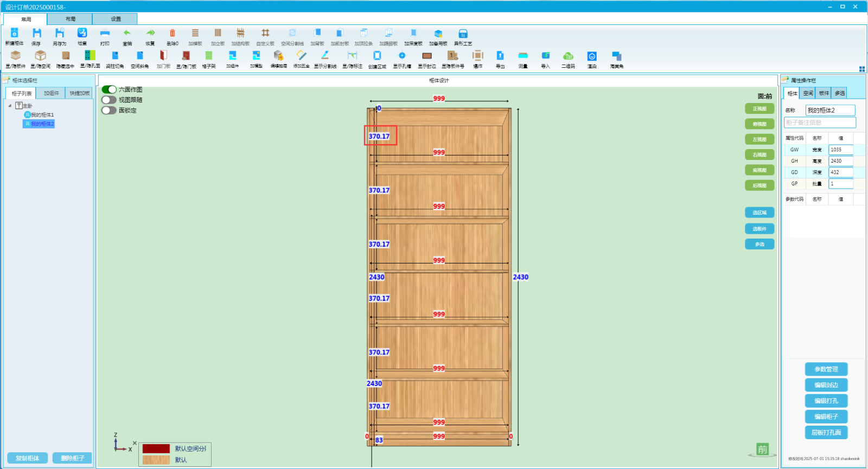The width and height of the screenshot is (868, 469).
Task: Click the 删除柜子 delete cabinet button
Action: [72, 458]
